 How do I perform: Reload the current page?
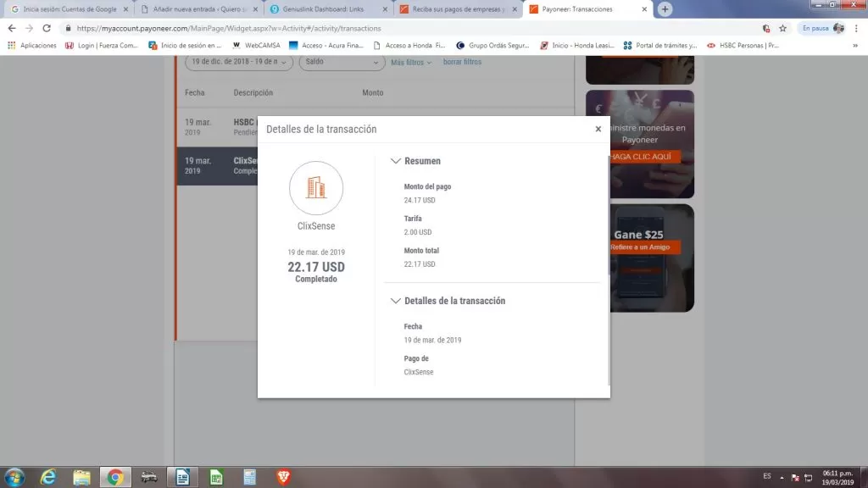click(47, 28)
